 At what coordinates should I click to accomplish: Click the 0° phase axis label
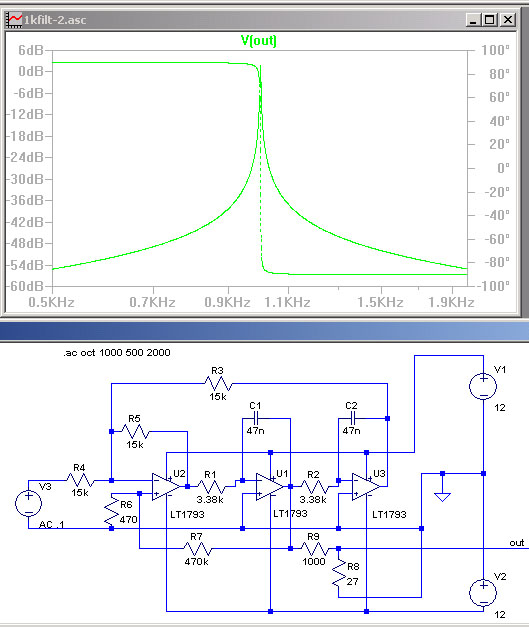pyautogui.click(x=503, y=168)
